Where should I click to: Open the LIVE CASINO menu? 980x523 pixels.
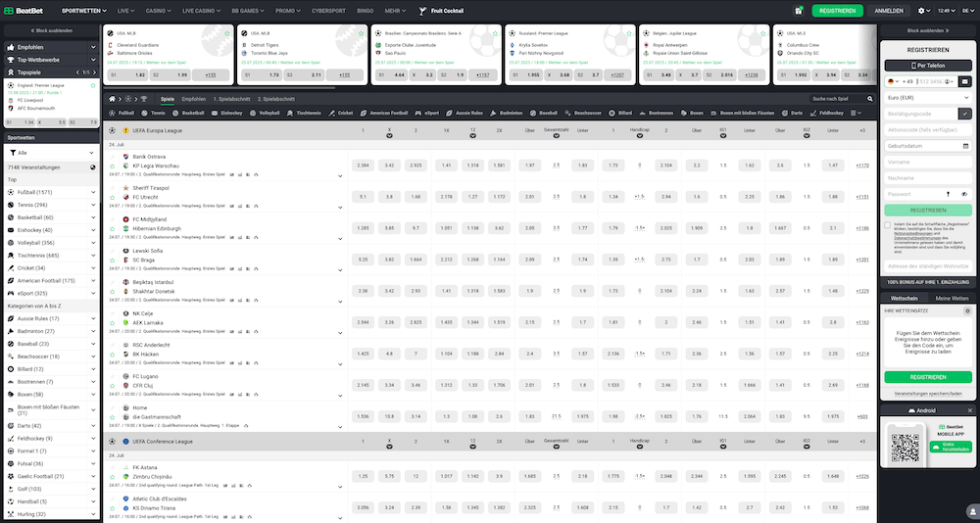click(x=201, y=11)
